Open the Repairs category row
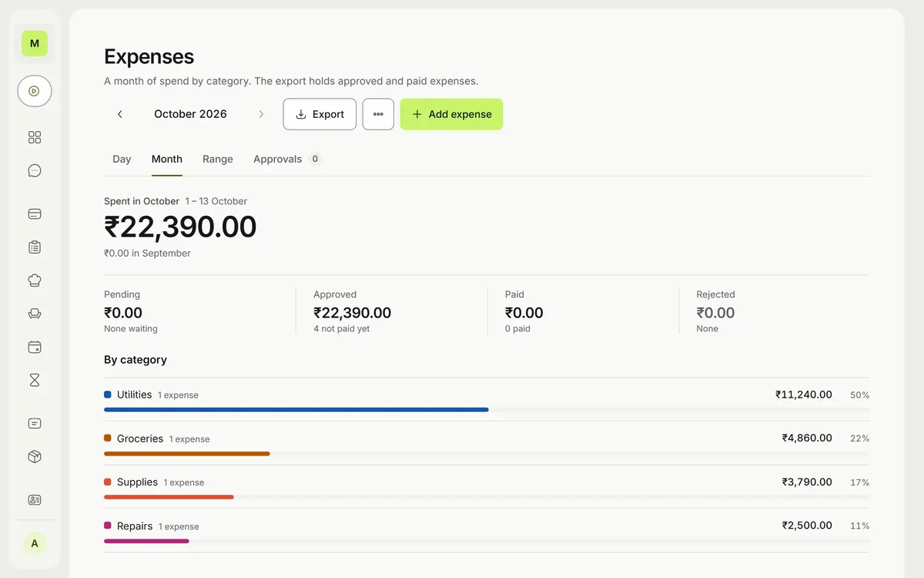Screen dimensions: 924x578 pyautogui.click(x=487, y=531)
